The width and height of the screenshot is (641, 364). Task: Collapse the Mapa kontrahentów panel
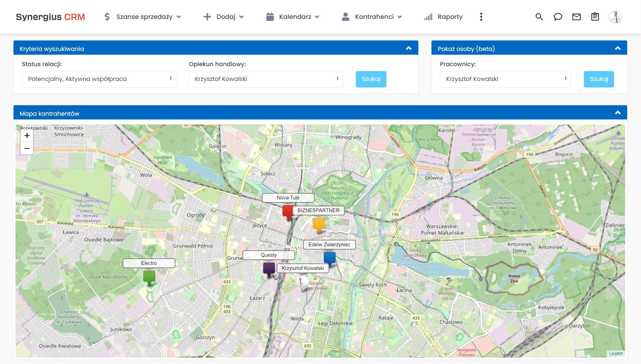(618, 112)
